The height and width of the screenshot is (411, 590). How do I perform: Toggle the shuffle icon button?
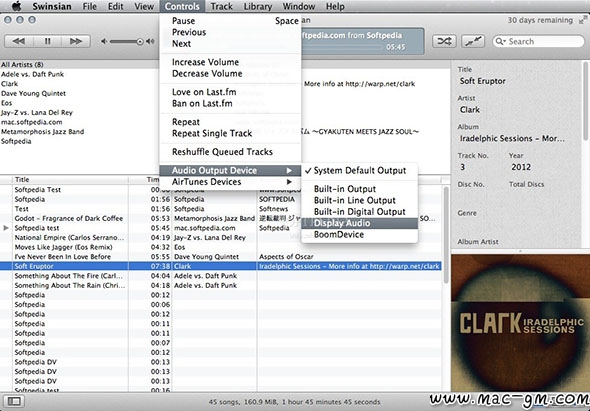click(444, 41)
